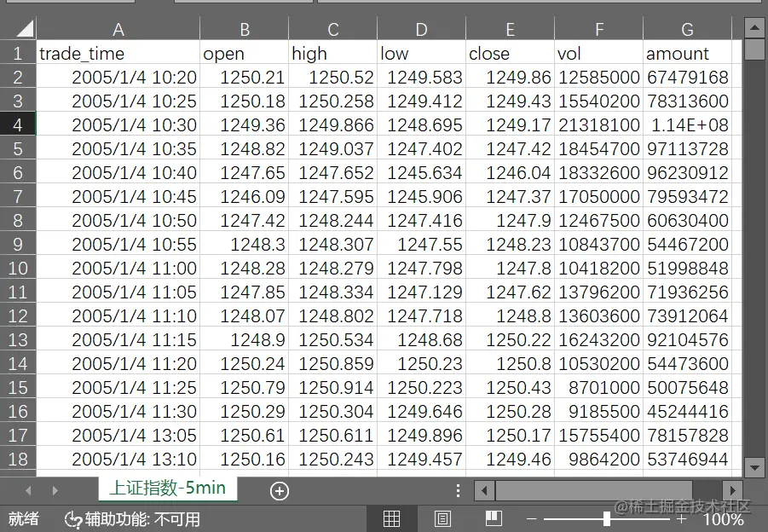
Task: Click the low header cell
Action: (422, 53)
